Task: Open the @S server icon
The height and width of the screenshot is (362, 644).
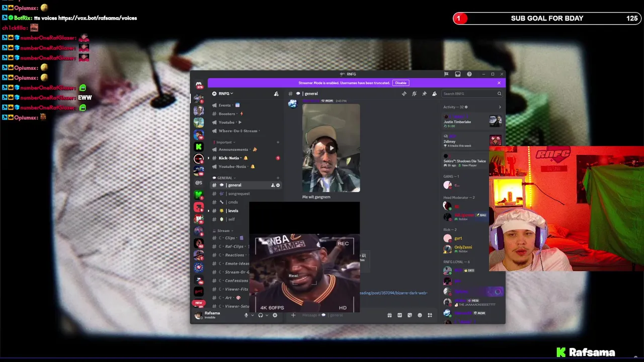Action: coord(199,183)
